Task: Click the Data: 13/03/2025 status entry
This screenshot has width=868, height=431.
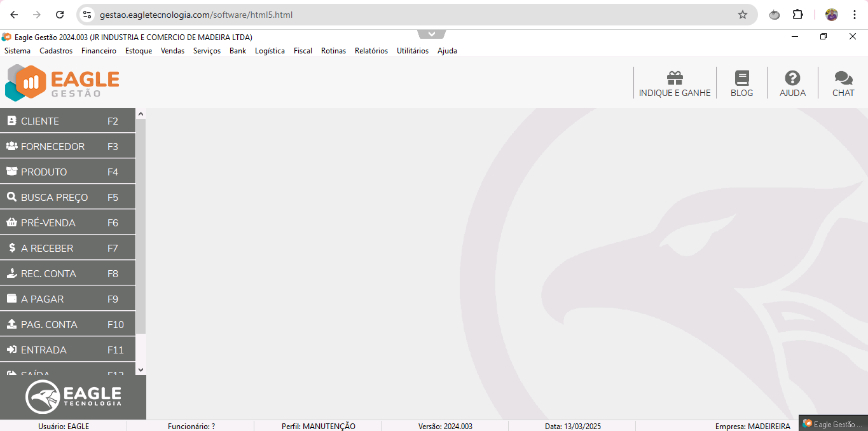Action: point(572,426)
